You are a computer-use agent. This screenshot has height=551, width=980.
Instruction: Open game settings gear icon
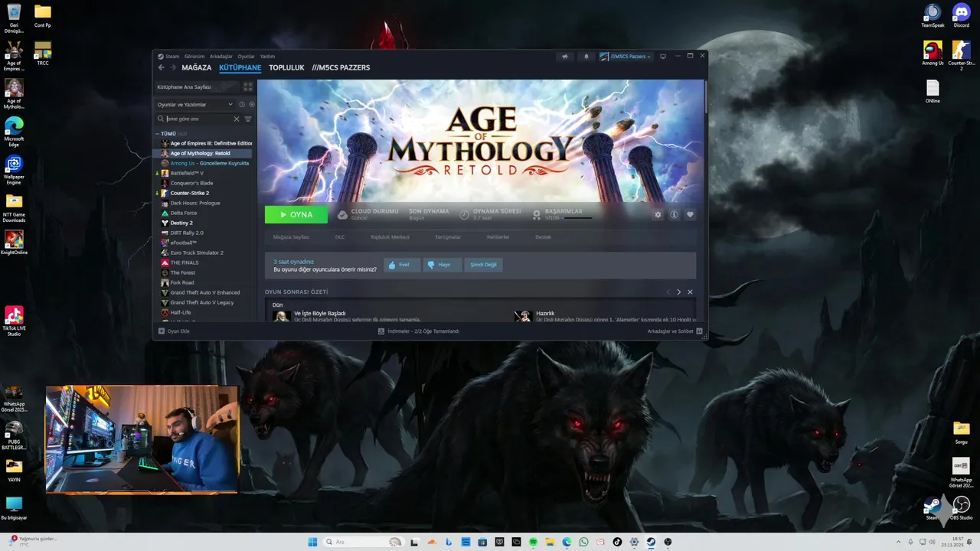click(658, 215)
